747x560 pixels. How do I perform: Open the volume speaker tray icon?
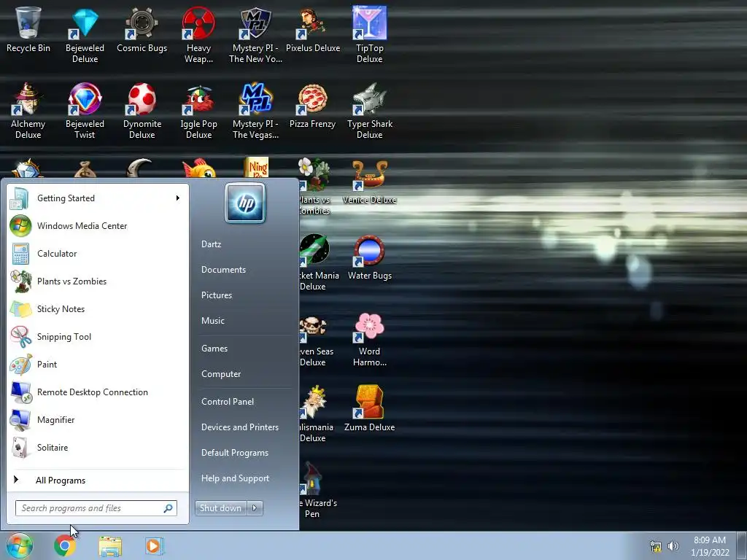(x=673, y=546)
